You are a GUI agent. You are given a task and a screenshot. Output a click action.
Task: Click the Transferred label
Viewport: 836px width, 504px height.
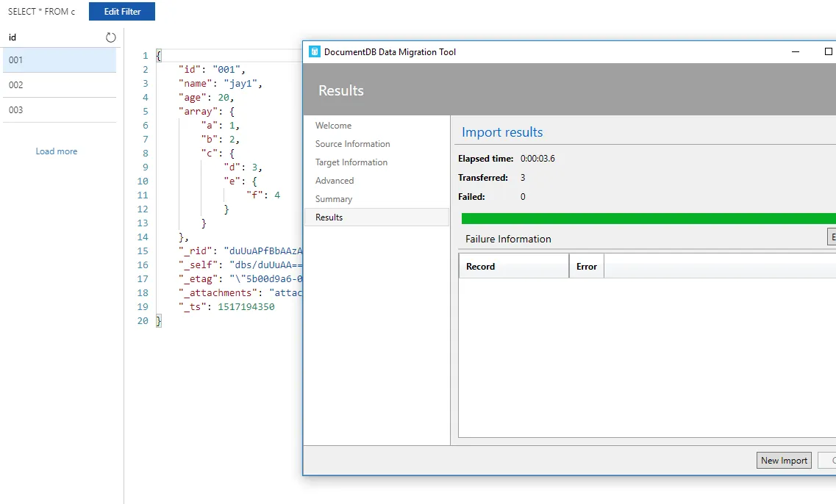tap(483, 178)
